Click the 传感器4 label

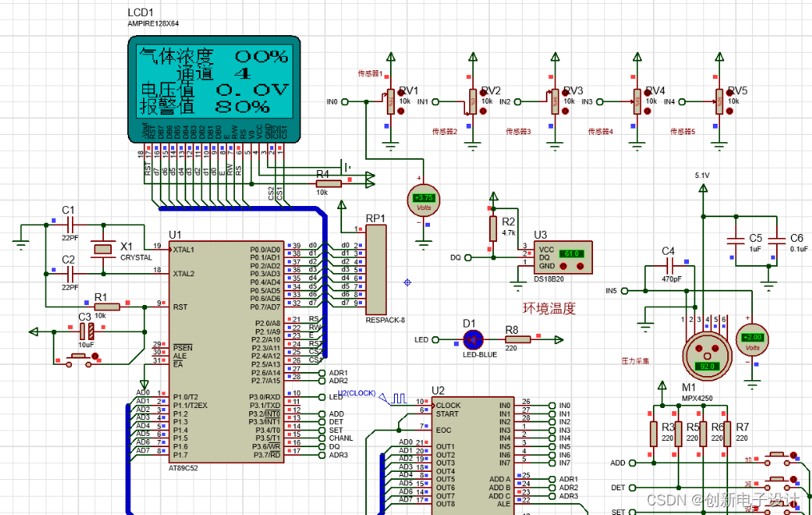coord(600,132)
